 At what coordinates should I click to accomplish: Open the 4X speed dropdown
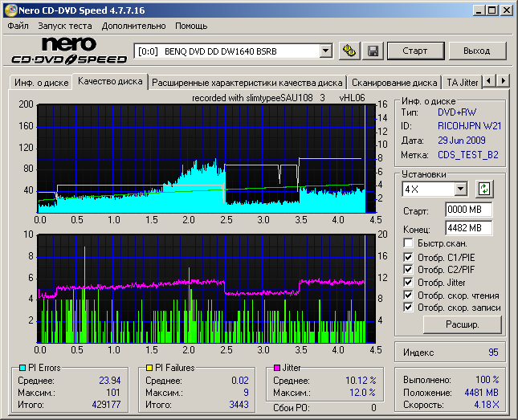point(460,189)
